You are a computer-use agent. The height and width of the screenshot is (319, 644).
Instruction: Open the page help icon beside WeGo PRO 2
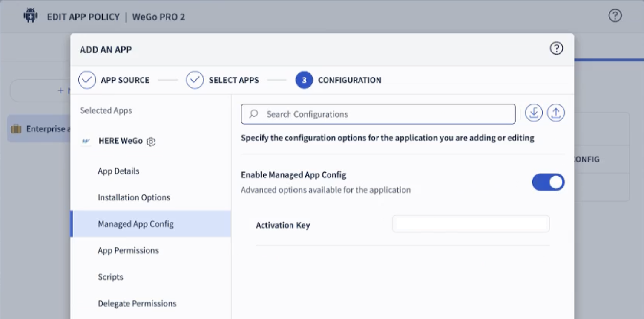point(615,16)
